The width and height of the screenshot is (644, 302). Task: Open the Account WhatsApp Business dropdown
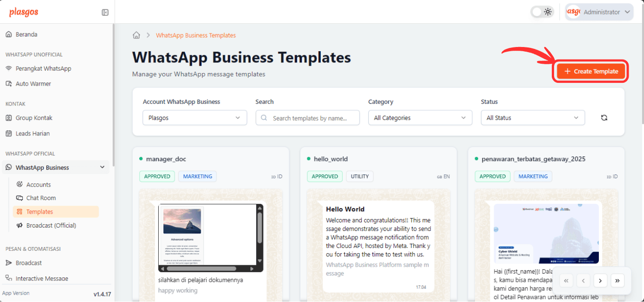(195, 118)
